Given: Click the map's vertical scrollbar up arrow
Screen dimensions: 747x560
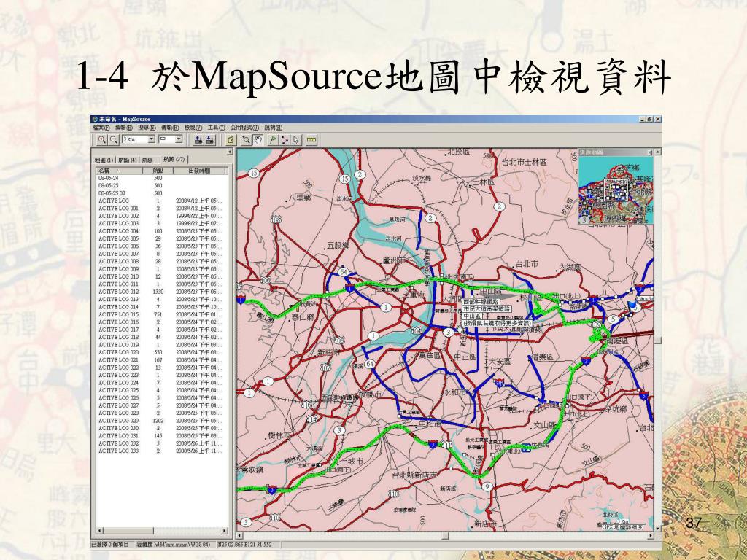Looking at the screenshot, I should pyautogui.click(x=657, y=152).
